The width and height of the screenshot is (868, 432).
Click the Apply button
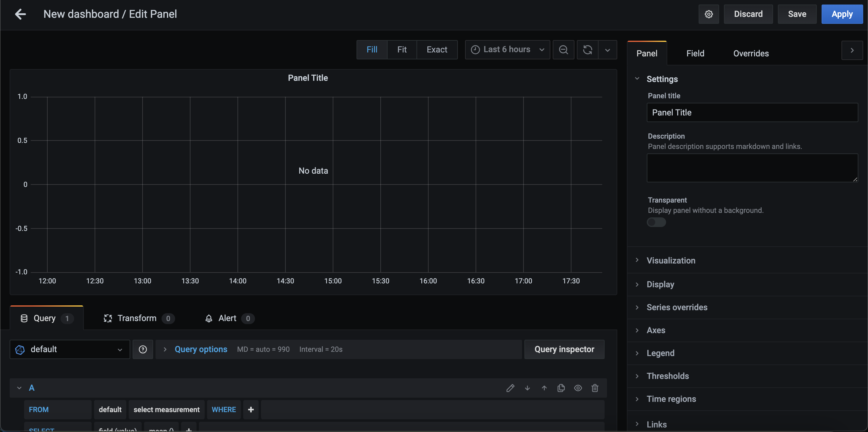(x=842, y=14)
